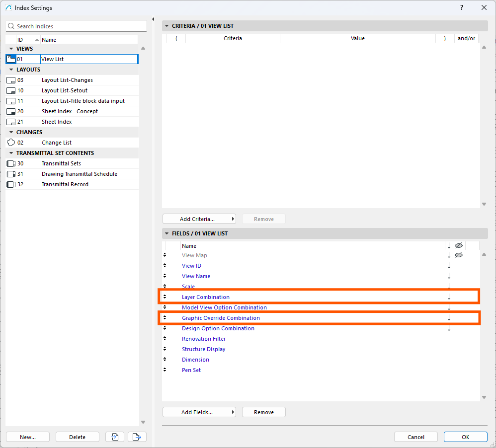Image resolution: width=496 pixels, height=448 pixels.
Task: Click the reorder handle for Pen Set
Action: pyautogui.click(x=165, y=370)
